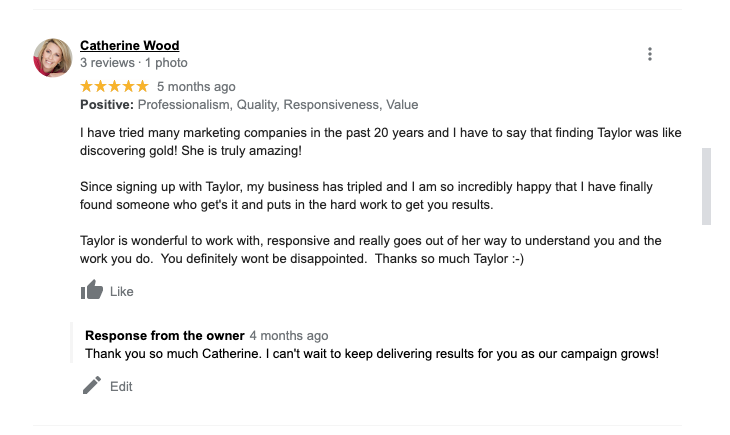730x435 pixels.
Task: Select the Edit text link
Action: pos(121,387)
